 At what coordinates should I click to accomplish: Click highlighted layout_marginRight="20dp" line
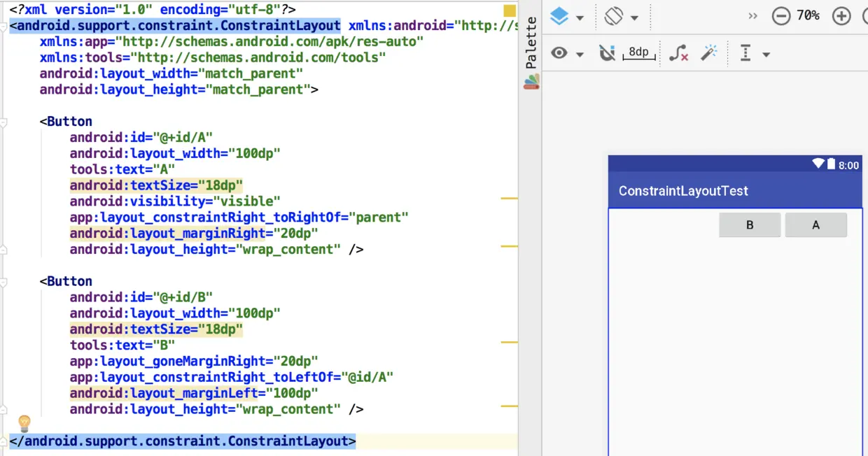click(194, 234)
